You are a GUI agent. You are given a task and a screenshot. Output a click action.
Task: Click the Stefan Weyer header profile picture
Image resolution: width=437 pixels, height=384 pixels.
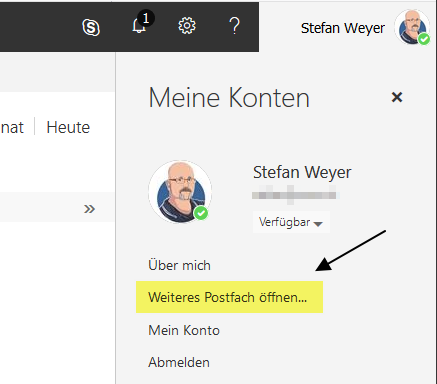(412, 27)
